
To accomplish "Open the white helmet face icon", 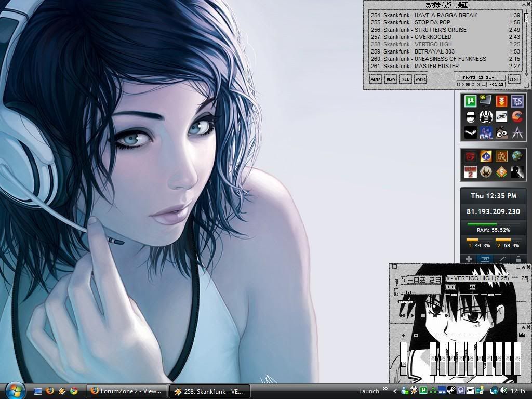I will pyautogui.click(x=470, y=117).
